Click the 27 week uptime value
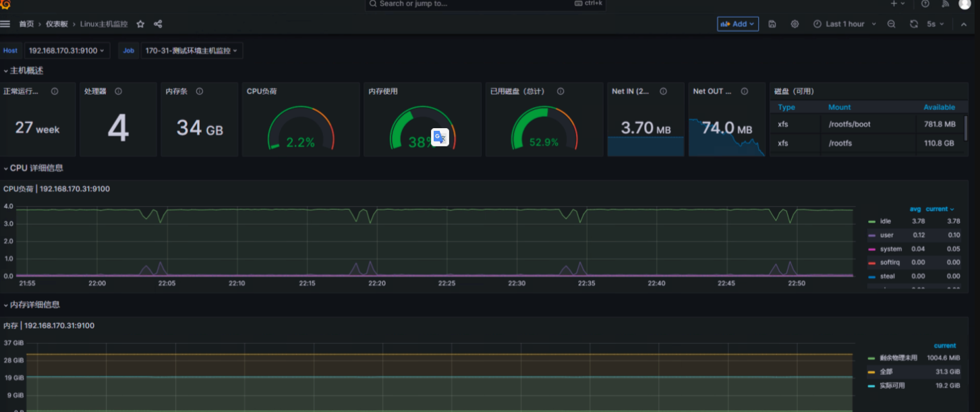This screenshot has height=412, width=980. click(x=37, y=127)
